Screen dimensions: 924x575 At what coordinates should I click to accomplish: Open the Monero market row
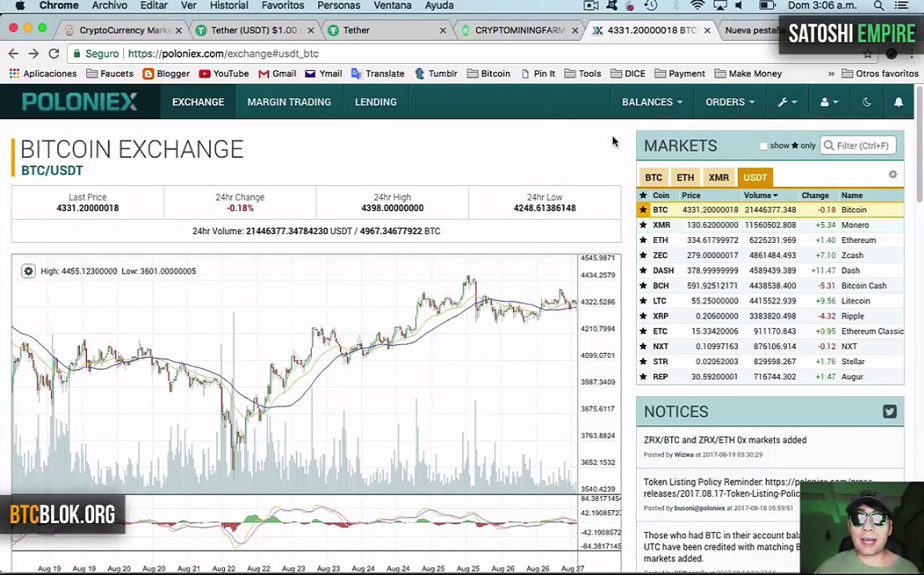point(770,225)
